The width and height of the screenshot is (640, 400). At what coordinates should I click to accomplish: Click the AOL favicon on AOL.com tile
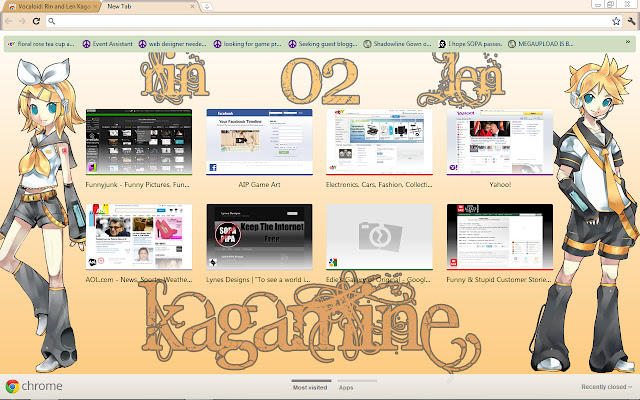[x=93, y=262]
